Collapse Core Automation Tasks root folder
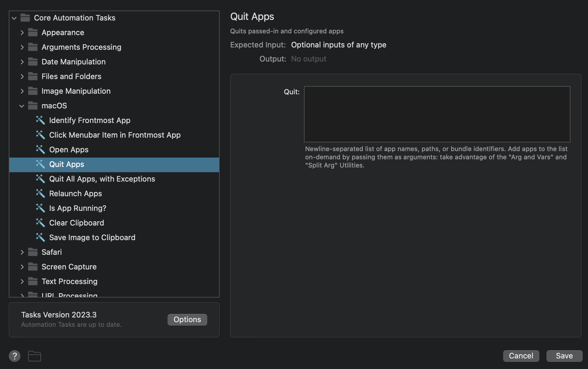This screenshot has height=369, width=588. (x=14, y=18)
